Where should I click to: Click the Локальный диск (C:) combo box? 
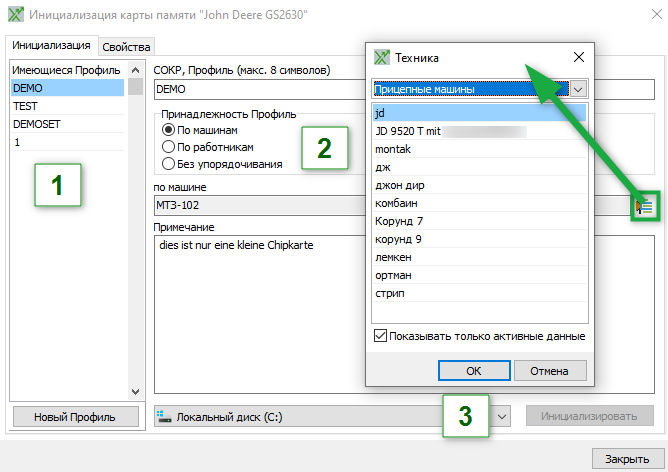click(332, 416)
